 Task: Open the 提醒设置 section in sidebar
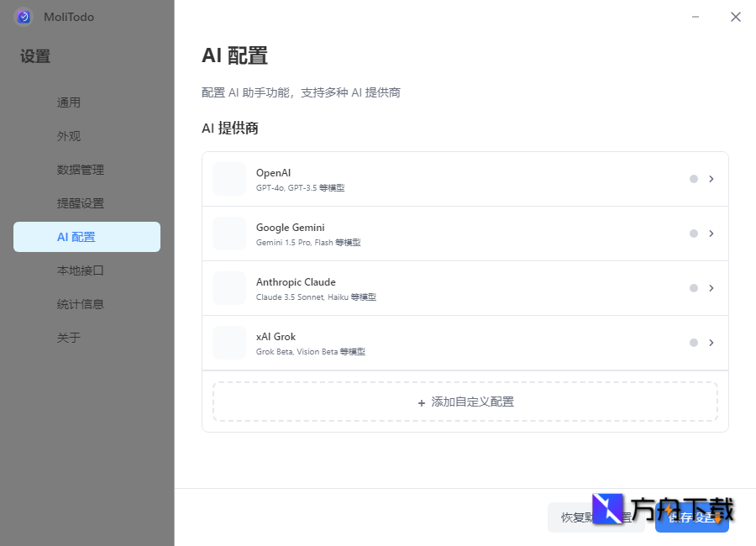point(80,202)
